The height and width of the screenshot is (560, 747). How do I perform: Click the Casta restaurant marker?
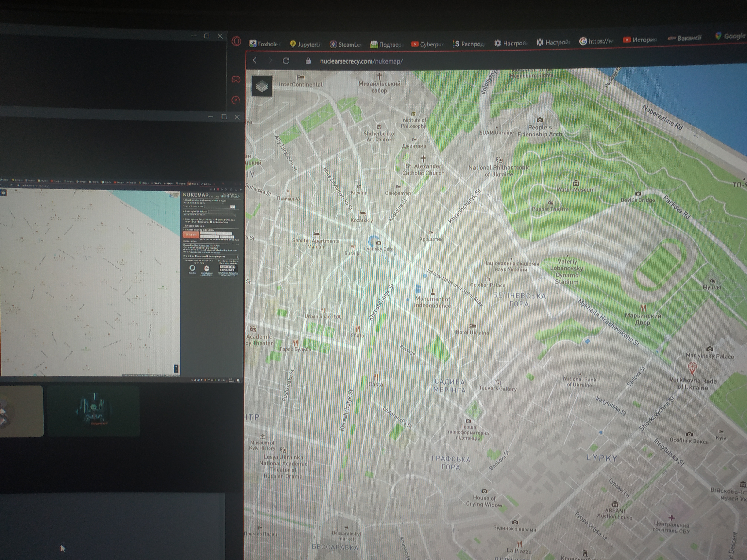pos(376,377)
